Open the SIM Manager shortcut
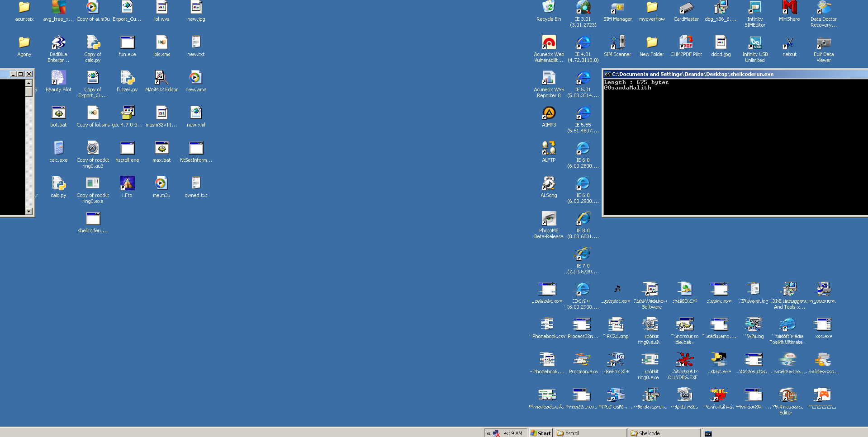The width and height of the screenshot is (868, 437). pyautogui.click(x=617, y=8)
